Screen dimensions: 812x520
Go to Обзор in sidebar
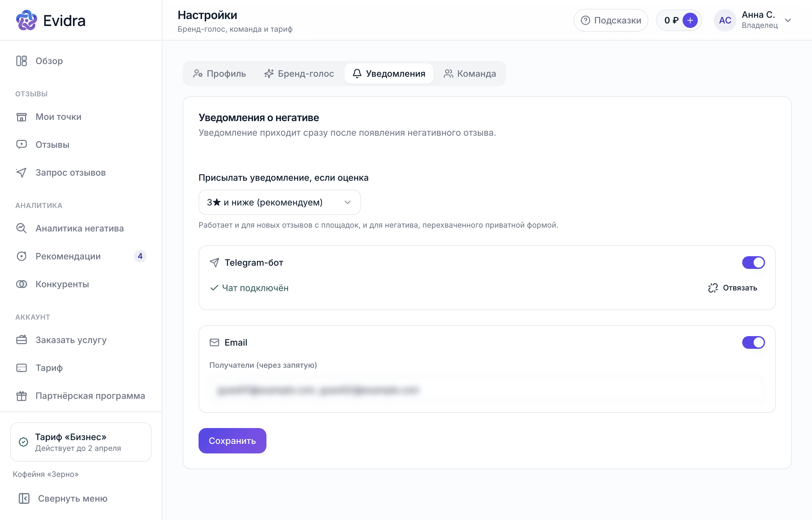[81, 61]
